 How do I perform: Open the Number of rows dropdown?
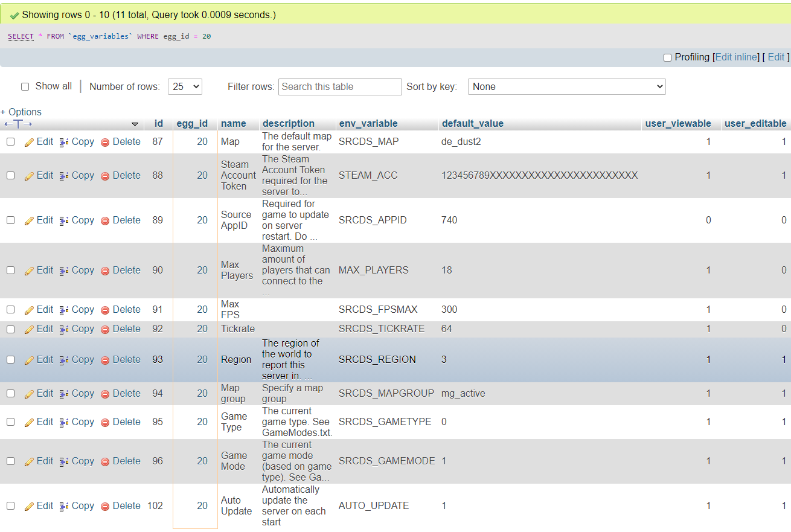click(185, 86)
